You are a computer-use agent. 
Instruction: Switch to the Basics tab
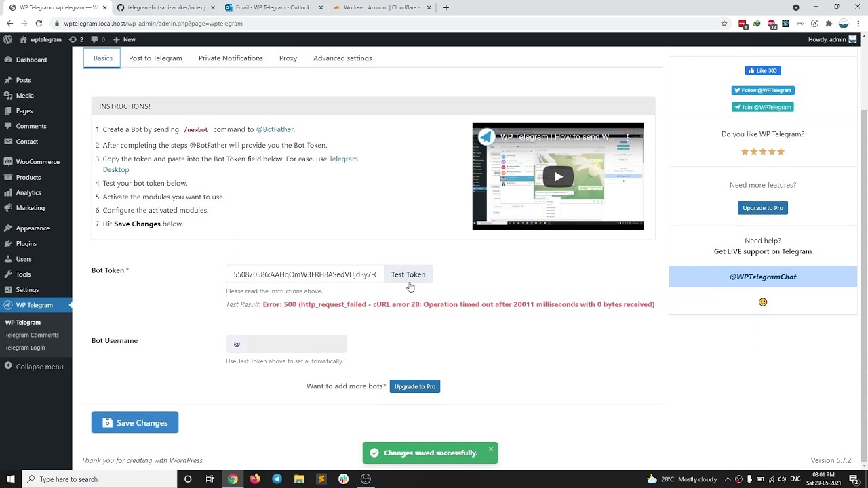(103, 58)
